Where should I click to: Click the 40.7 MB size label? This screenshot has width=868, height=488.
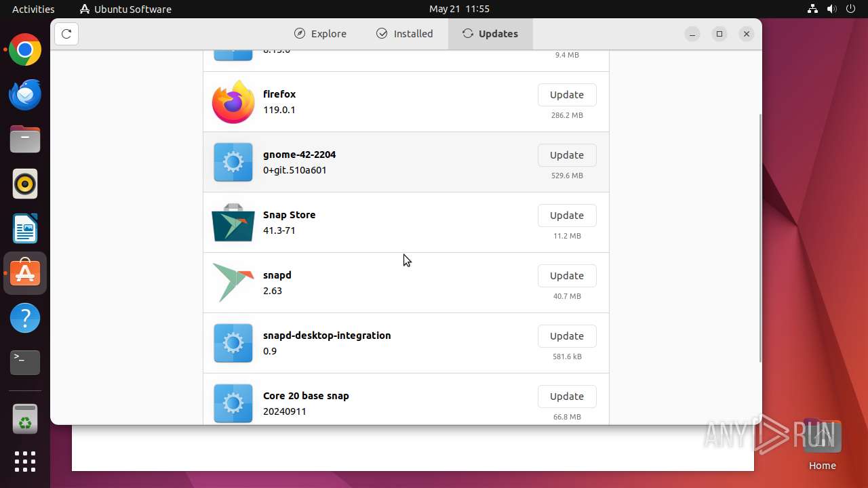(567, 296)
